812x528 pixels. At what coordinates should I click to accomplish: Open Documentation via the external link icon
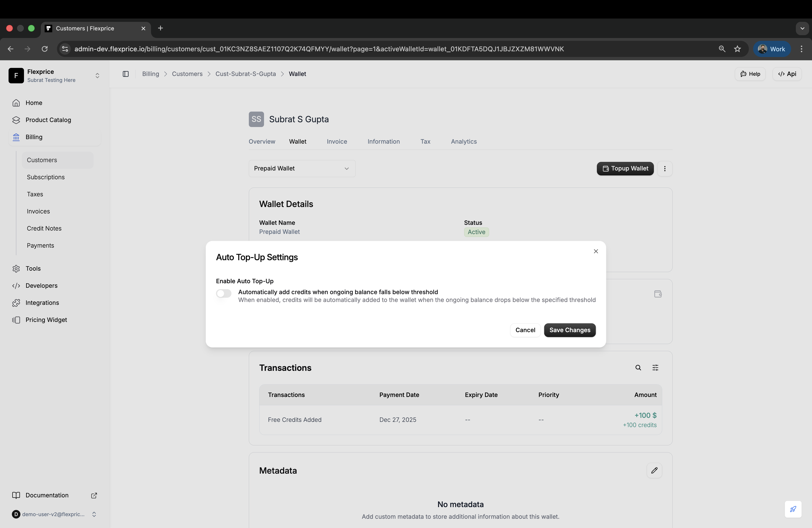tap(94, 495)
